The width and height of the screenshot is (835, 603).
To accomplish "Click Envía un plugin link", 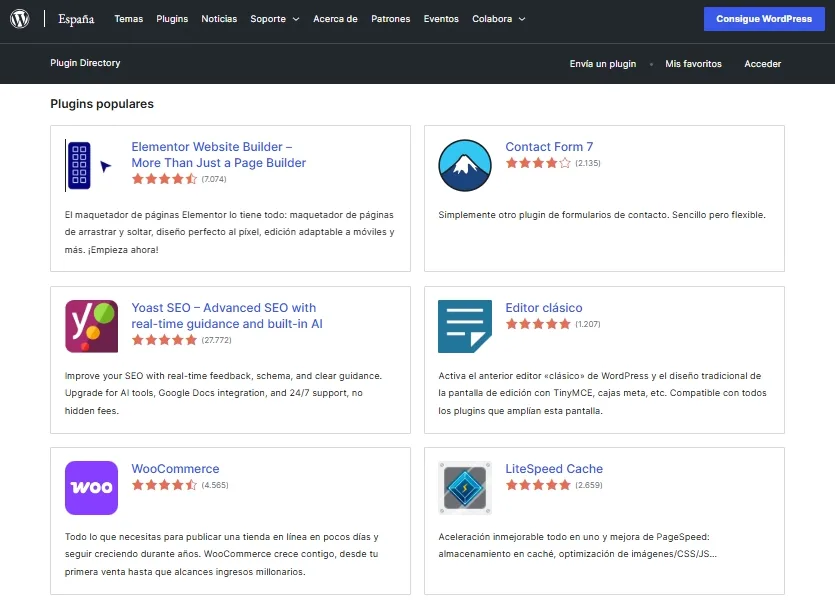I will pos(603,64).
